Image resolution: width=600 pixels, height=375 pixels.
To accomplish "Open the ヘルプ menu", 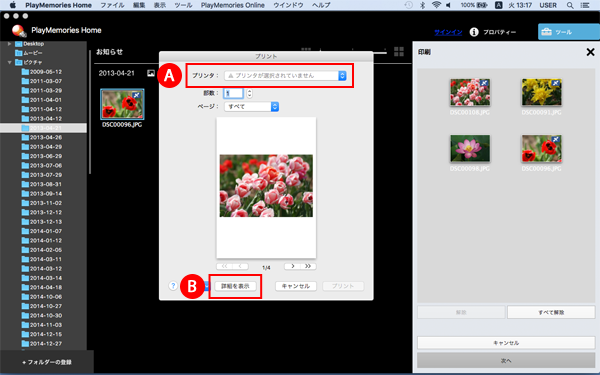I will 321,5.
